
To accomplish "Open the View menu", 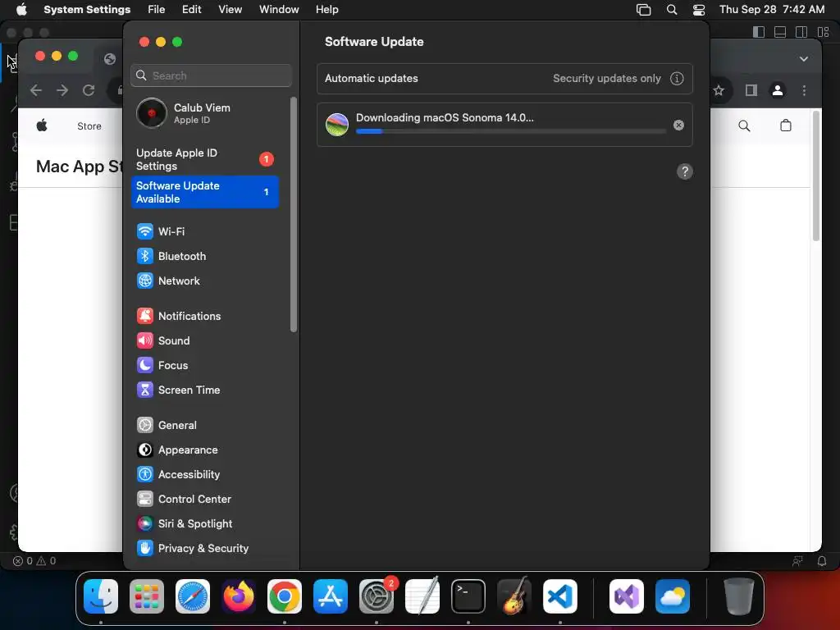I will point(230,10).
